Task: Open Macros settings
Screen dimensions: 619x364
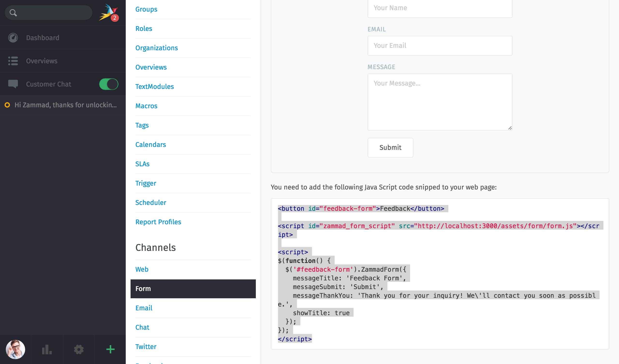Action: (x=146, y=106)
